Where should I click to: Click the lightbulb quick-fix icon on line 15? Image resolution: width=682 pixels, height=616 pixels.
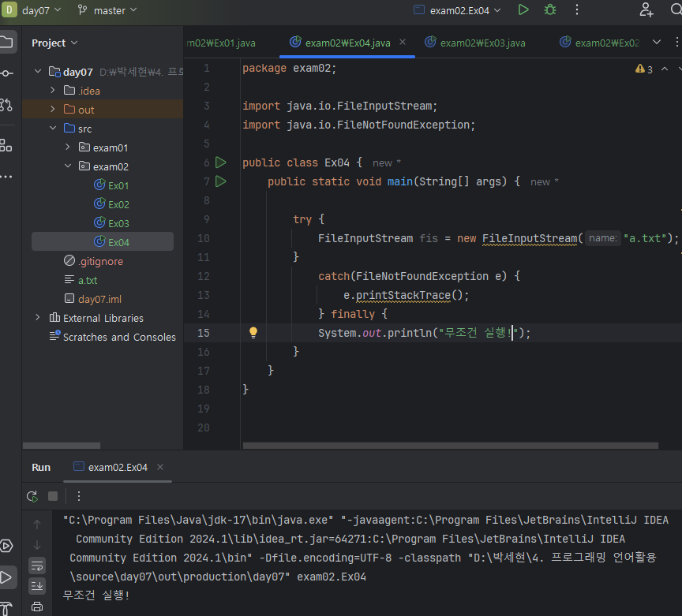(x=253, y=333)
